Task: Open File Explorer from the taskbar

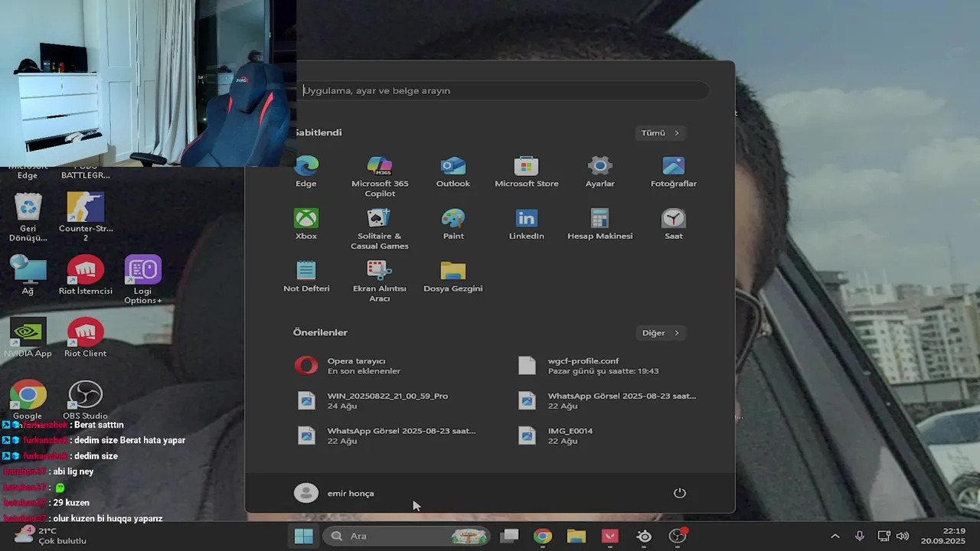Action: 577,536
